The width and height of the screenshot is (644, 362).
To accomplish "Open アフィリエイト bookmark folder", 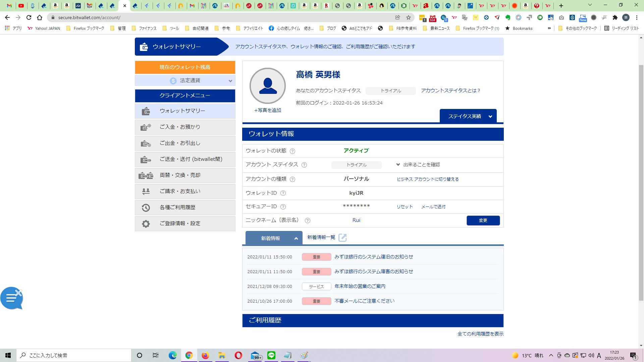I will 250,28.
